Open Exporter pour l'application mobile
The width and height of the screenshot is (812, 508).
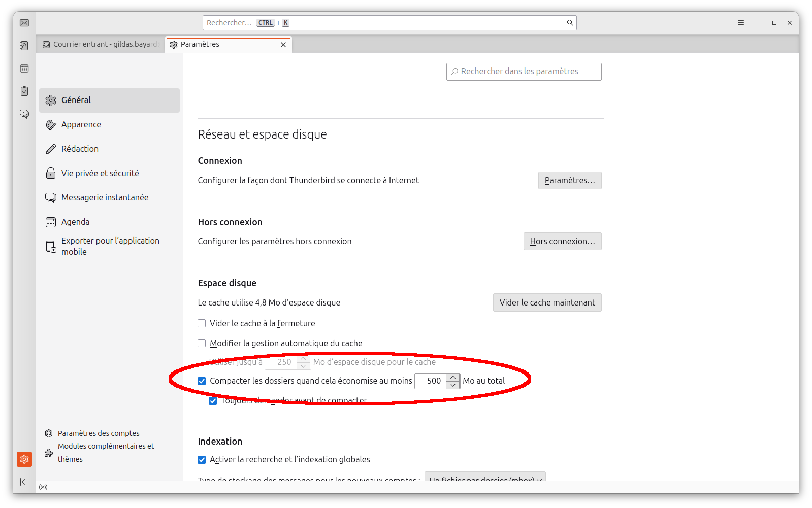[x=109, y=247]
